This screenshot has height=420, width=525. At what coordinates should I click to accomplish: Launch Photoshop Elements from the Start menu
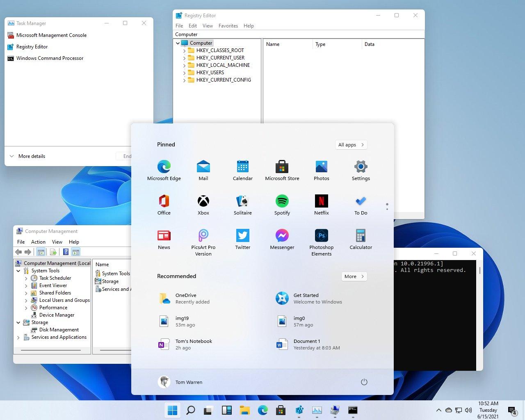[321, 239]
